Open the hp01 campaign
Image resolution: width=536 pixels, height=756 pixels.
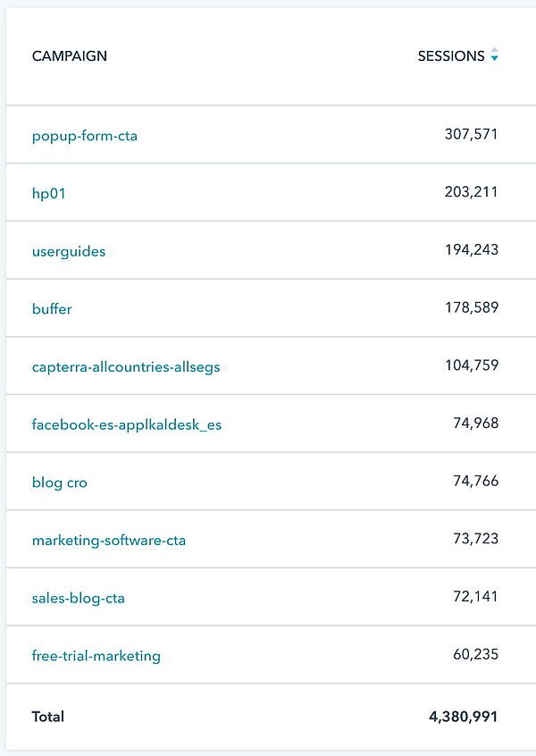(46, 193)
